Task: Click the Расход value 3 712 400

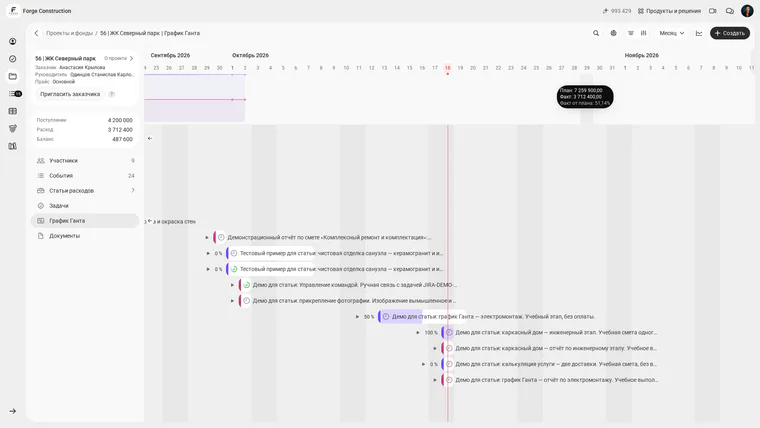Action: [120, 129]
